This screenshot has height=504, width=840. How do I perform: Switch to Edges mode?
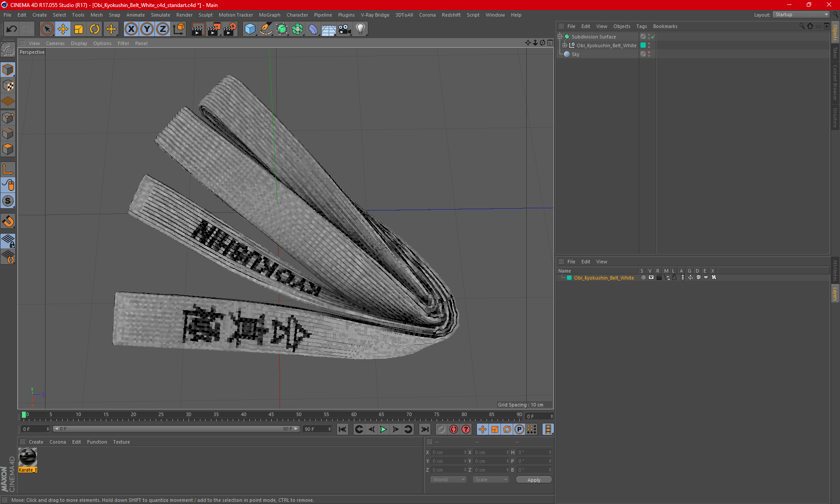pyautogui.click(x=8, y=133)
